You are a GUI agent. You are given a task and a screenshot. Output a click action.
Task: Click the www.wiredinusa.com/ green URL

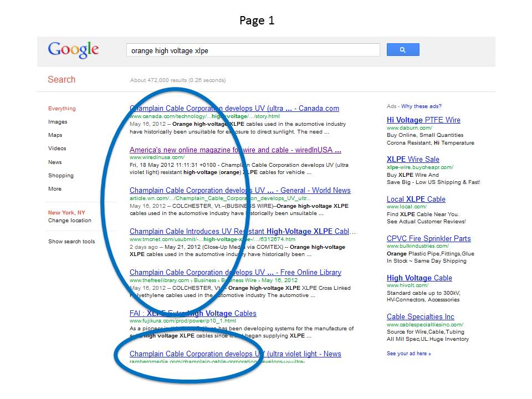pyautogui.click(x=157, y=157)
